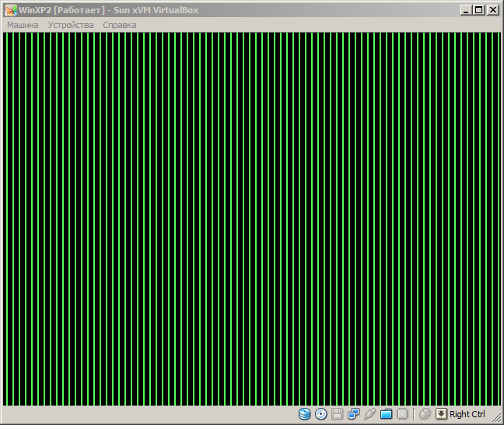Click the USB devices status icon
The height and width of the screenshot is (425, 504).
(369, 414)
